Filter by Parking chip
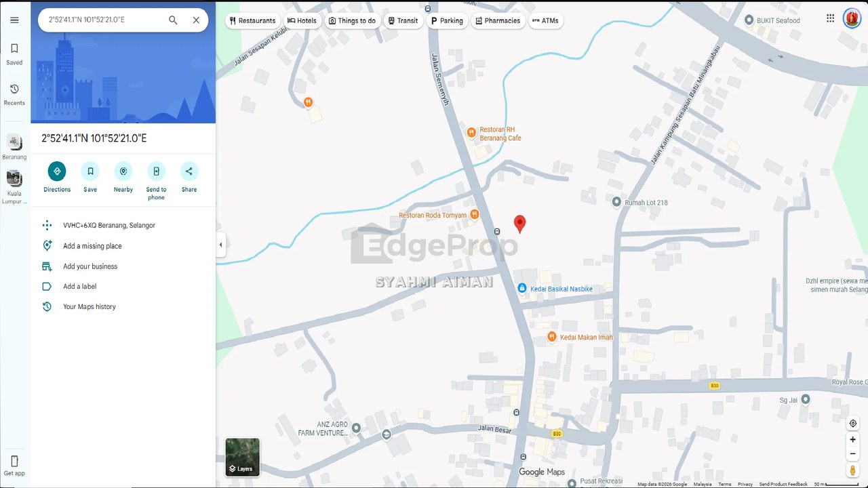The image size is (868, 488). tap(447, 20)
